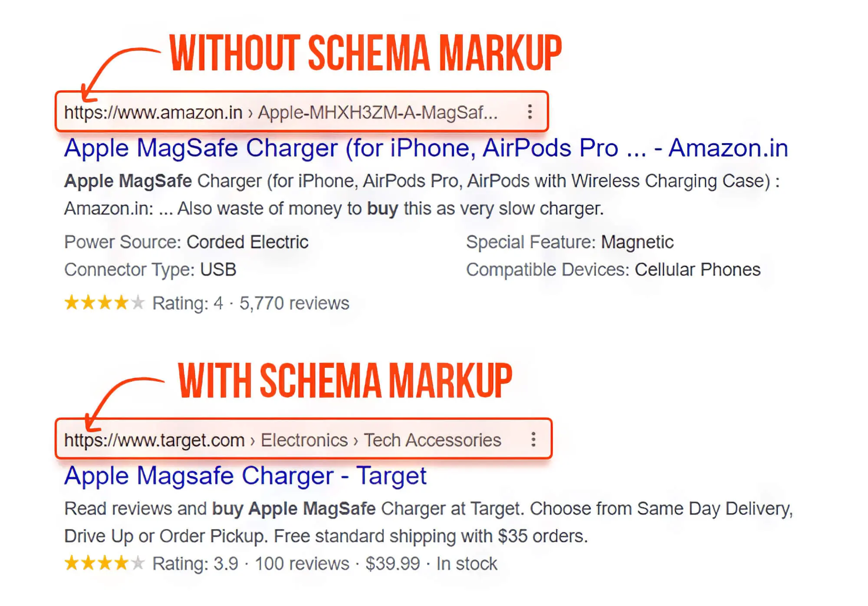Click the Amazon result's star rating icons
The width and height of the screenshot is (868, 606).
point(104,303)
